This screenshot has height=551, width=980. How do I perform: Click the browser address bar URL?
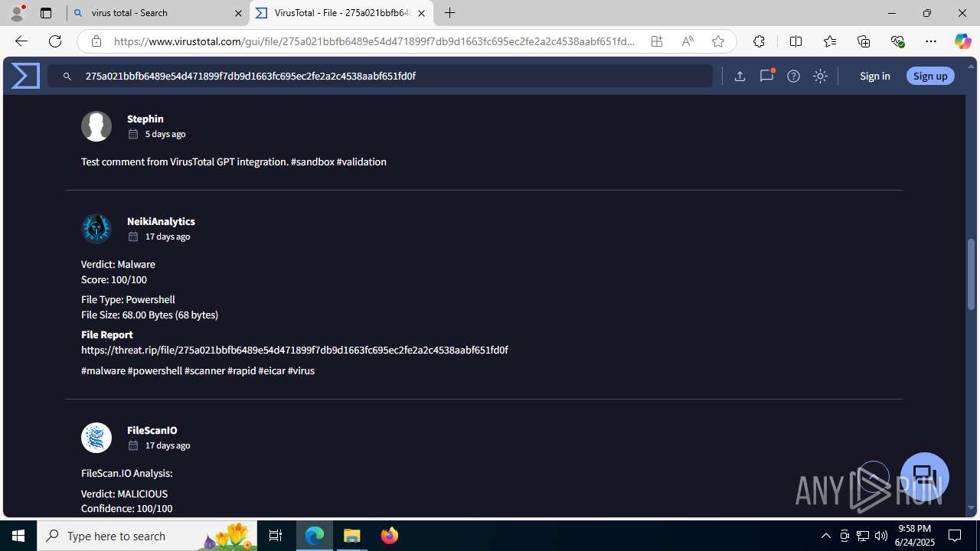(374, 41)
